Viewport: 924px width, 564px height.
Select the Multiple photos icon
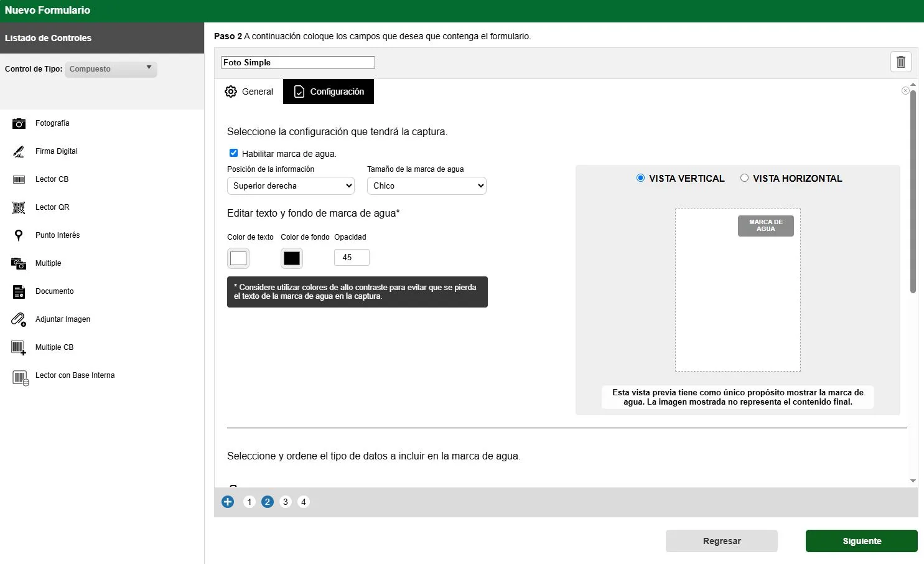19,263
